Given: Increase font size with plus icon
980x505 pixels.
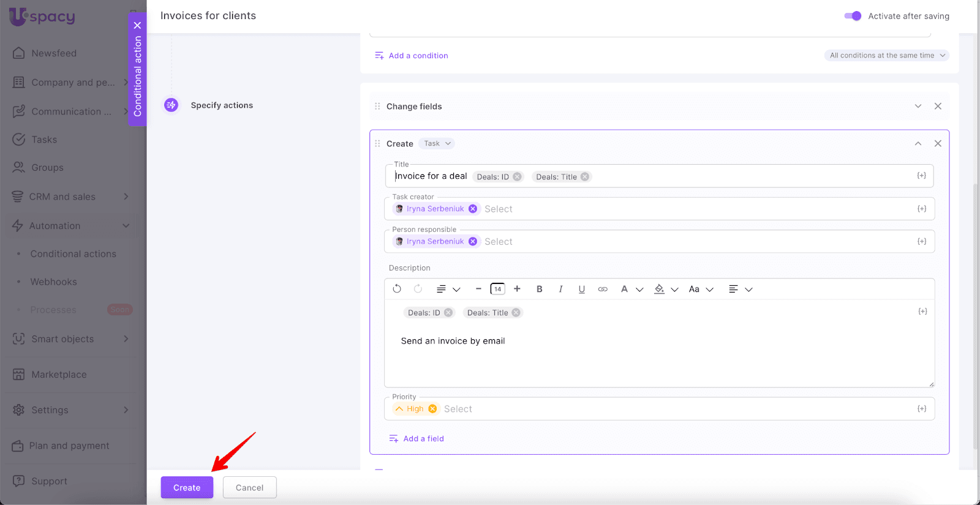Looking at the screenshot, I should [517, 289].
